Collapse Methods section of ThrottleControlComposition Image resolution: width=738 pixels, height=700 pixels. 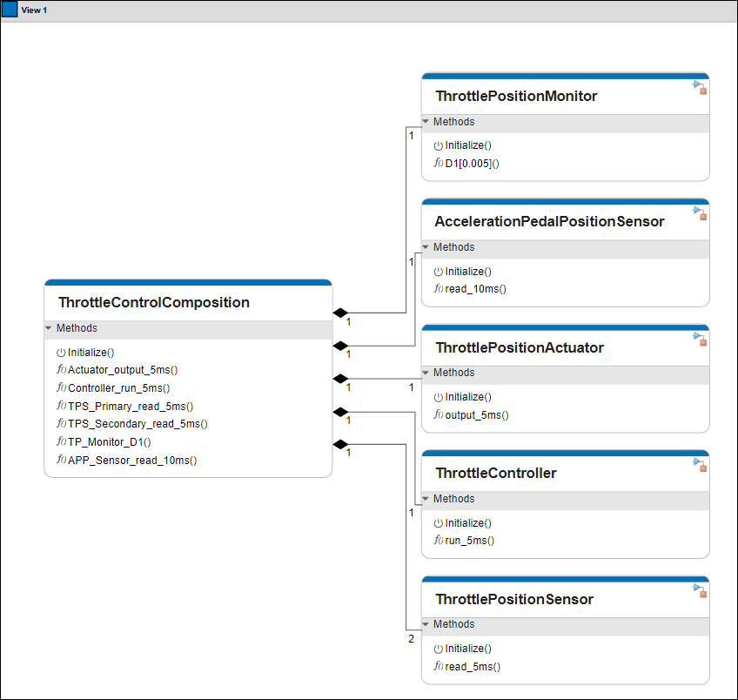[x=49, y=329]
